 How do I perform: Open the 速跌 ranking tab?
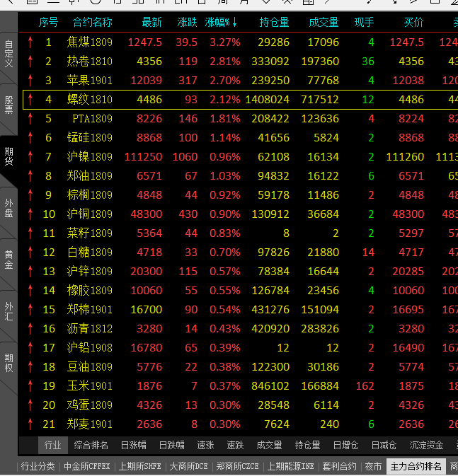coord(235,446)
